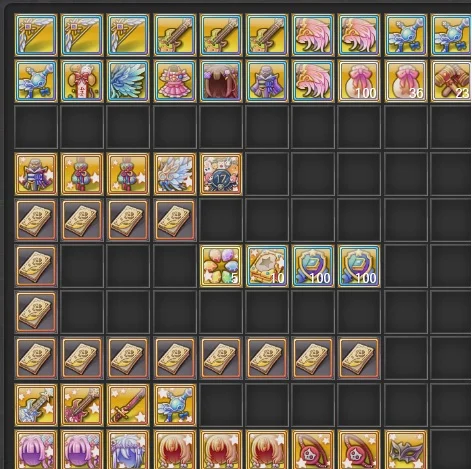Select the colorful gems item with count 5
Image resolution: width=472 pixels, height=469 pixels.
pos(221,266)
